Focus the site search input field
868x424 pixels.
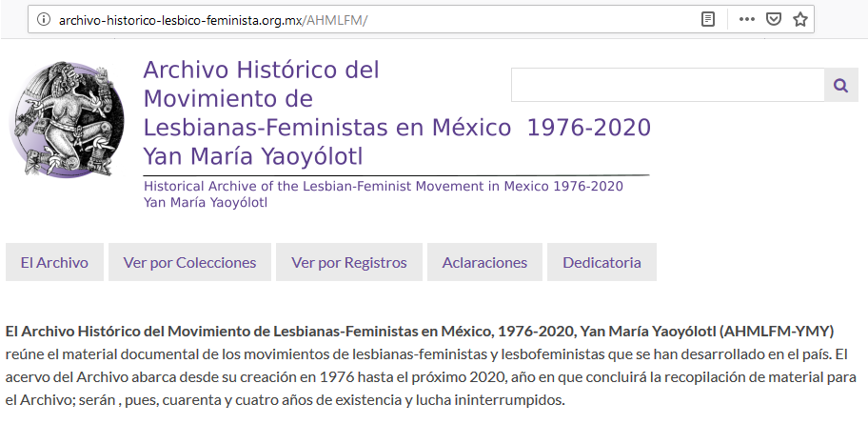click(667, 86)
